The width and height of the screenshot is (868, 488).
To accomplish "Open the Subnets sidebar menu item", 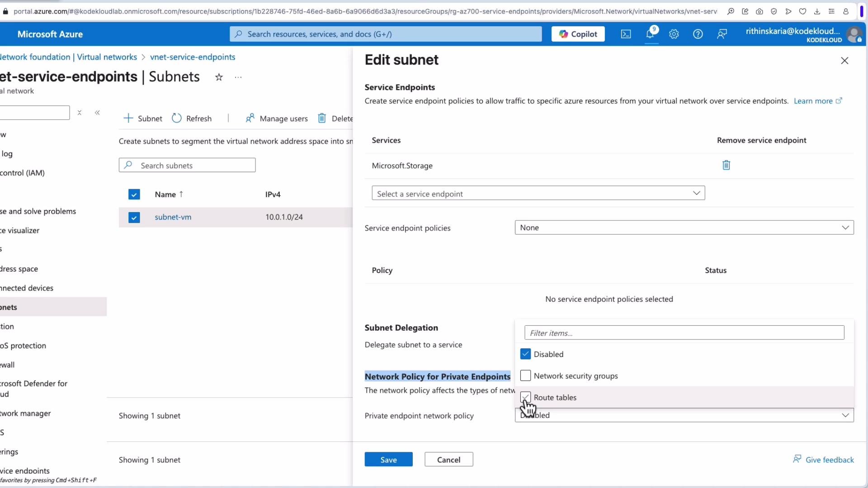I will coord(53,307).
